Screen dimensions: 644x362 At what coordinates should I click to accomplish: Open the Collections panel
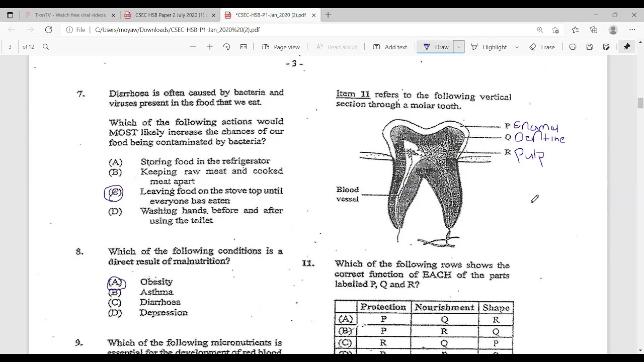point(594,30)
